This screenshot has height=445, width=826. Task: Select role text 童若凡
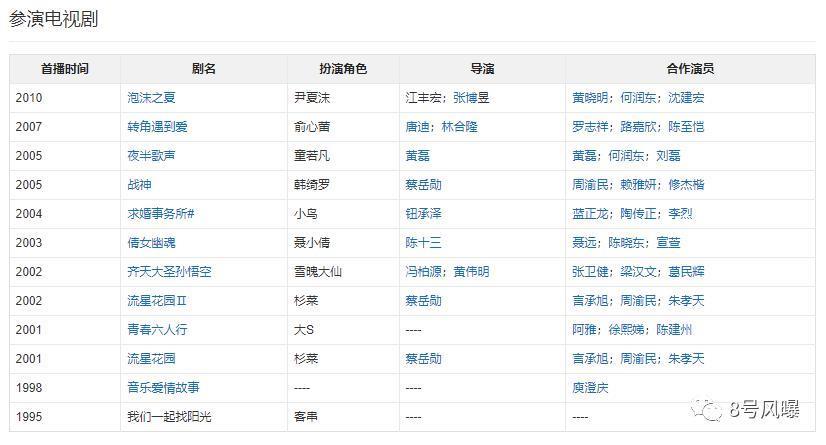click(312, 155)
